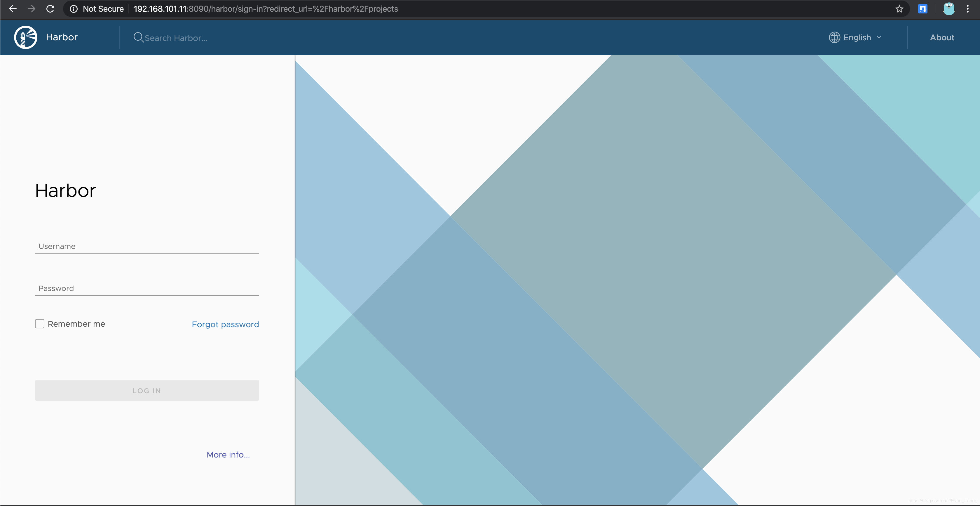View the Not Secure site info icon

pyautogui.click(x=74, y=9)
